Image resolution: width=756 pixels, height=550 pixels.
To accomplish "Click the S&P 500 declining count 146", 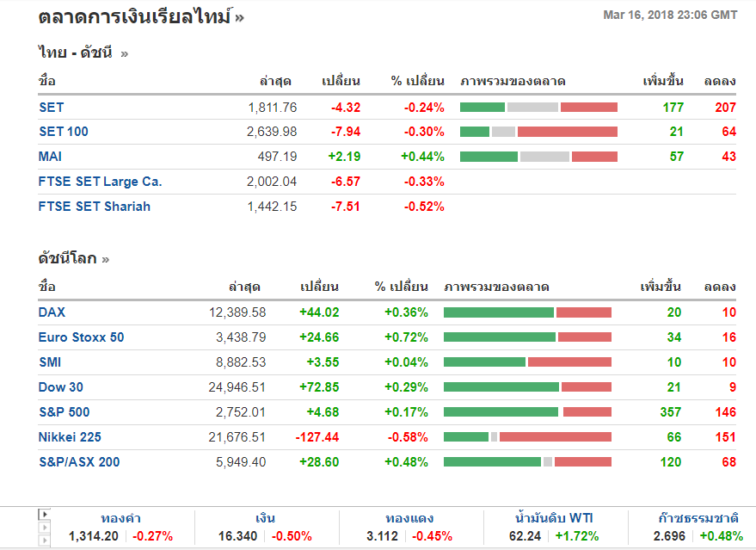I will tap(726, 412).
